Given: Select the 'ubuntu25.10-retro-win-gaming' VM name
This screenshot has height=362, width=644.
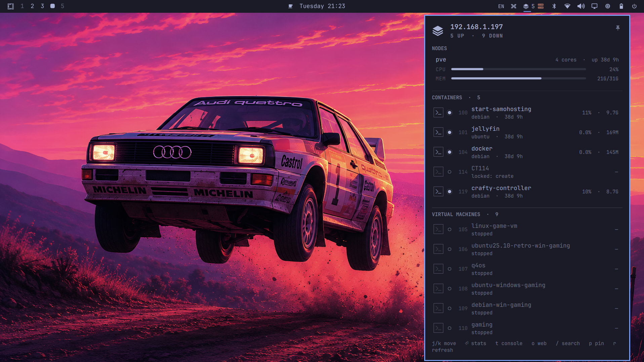Looking at the screenshot, I should pos(521,246).
